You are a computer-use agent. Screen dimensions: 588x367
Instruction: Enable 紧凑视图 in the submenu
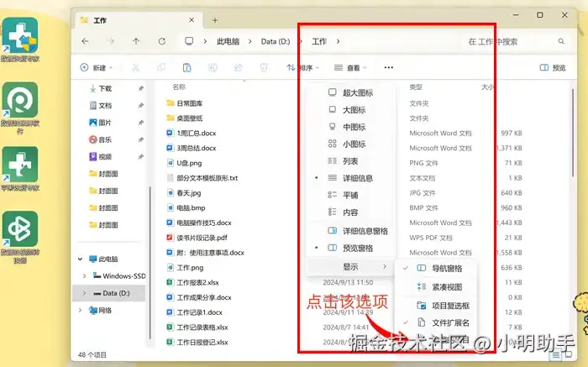[x=437, y=286]
